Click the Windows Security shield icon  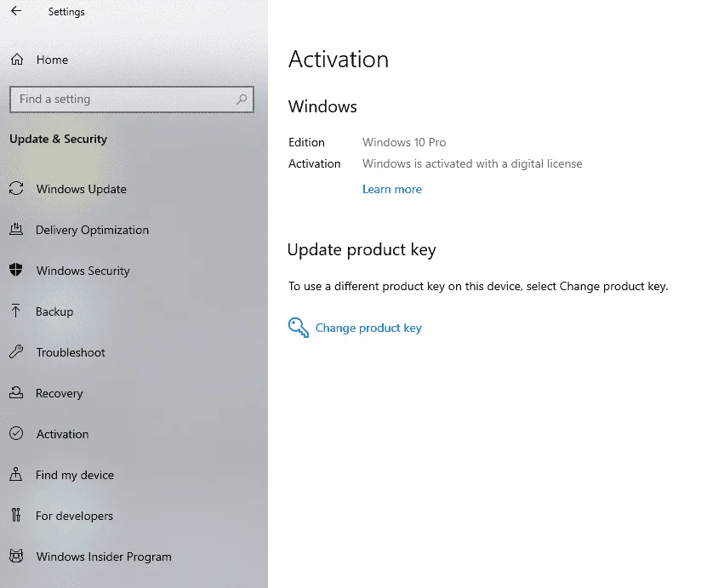[16, 270]
